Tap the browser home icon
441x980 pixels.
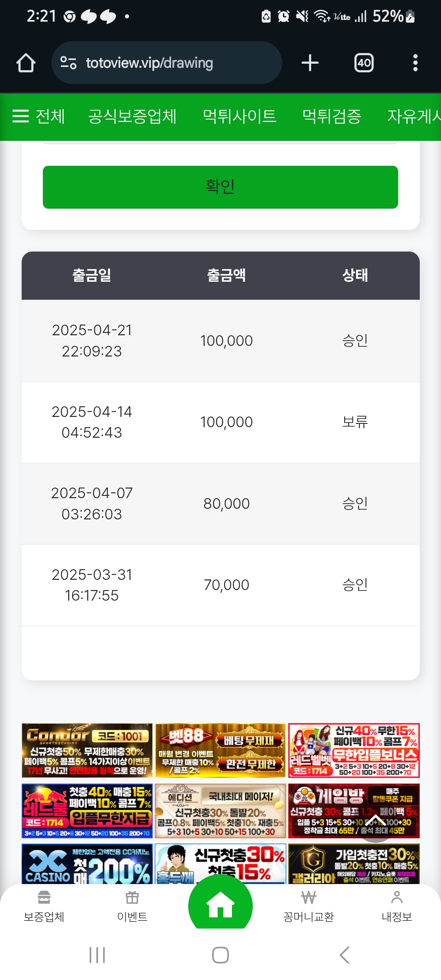pyautogui.click(x=26, y=63)
